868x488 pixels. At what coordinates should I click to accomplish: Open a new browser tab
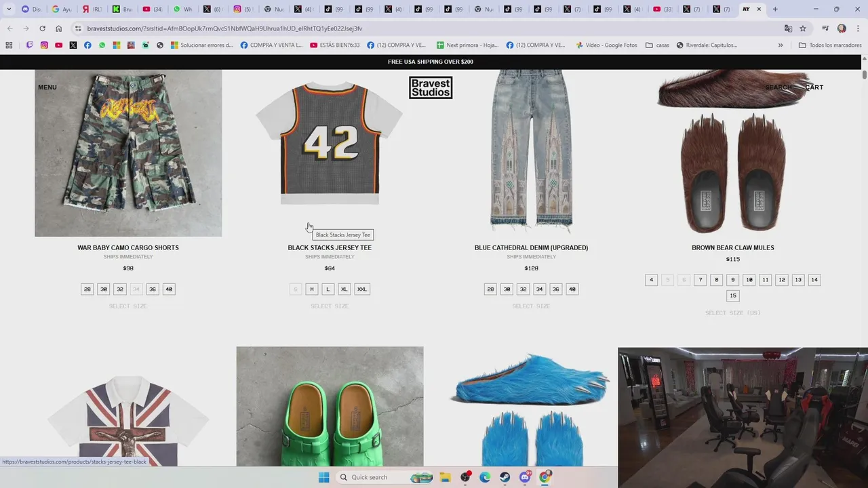(x=775, y=9)
